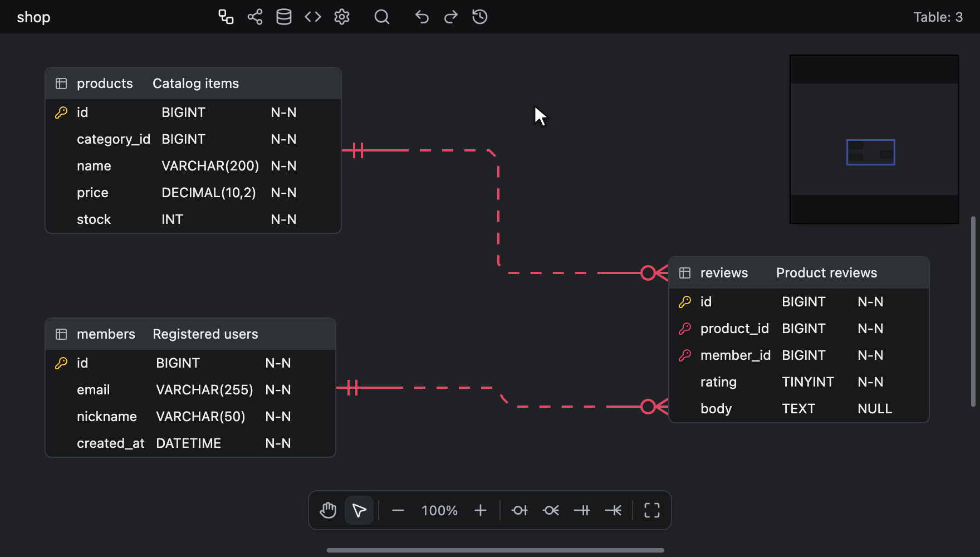
Task: Click the fit-to-screen fullscreen icon
Action: (652, 510)
